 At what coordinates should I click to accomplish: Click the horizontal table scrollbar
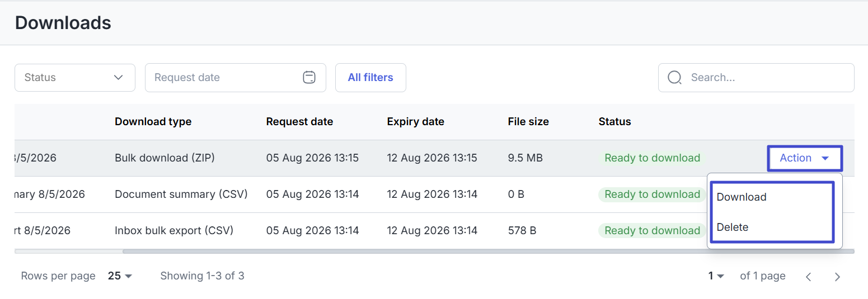[488, 251]
